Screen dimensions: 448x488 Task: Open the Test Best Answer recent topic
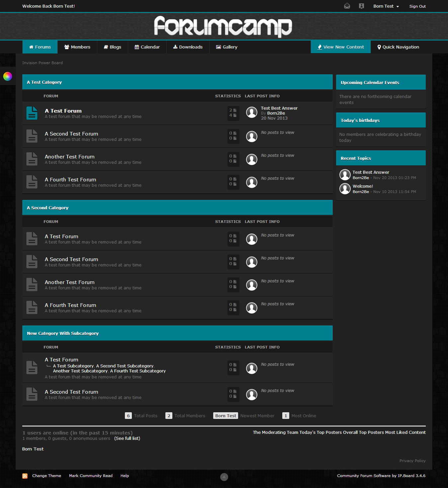point(371,172)
